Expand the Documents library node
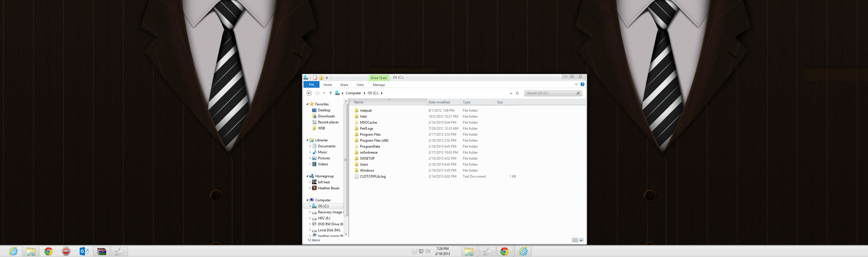This screenshot has height=257, width=868. click(310, 146)
